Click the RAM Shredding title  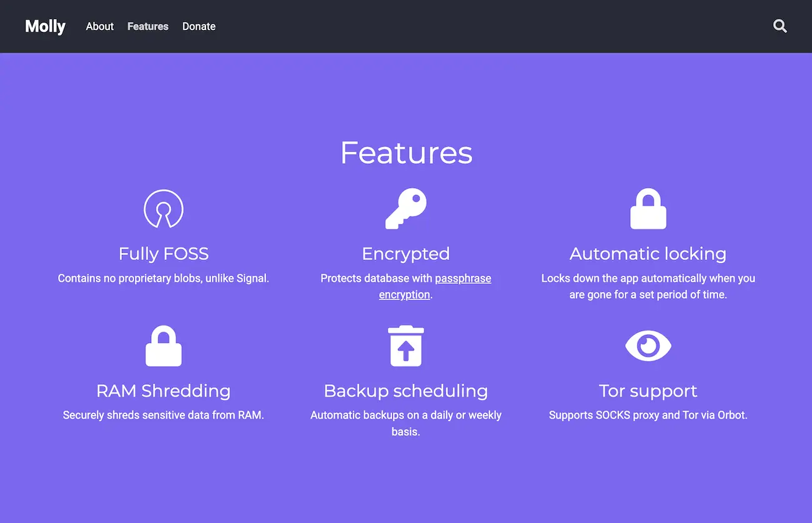click(164, 391)
